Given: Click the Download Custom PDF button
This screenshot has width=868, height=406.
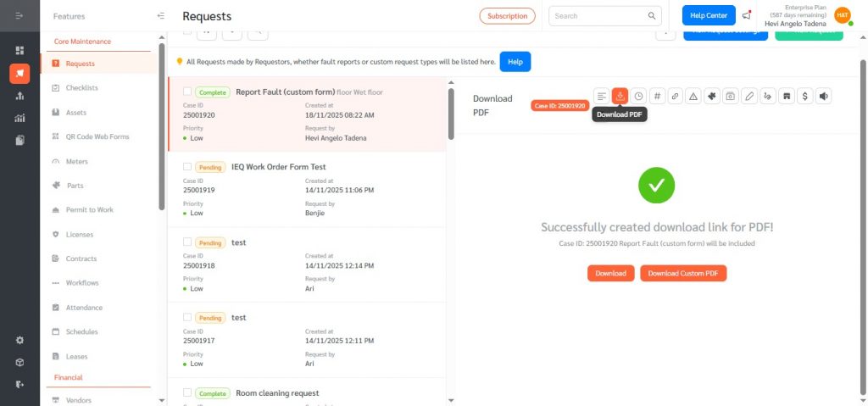Looking at the screenshot, I should tap(683, 273).
